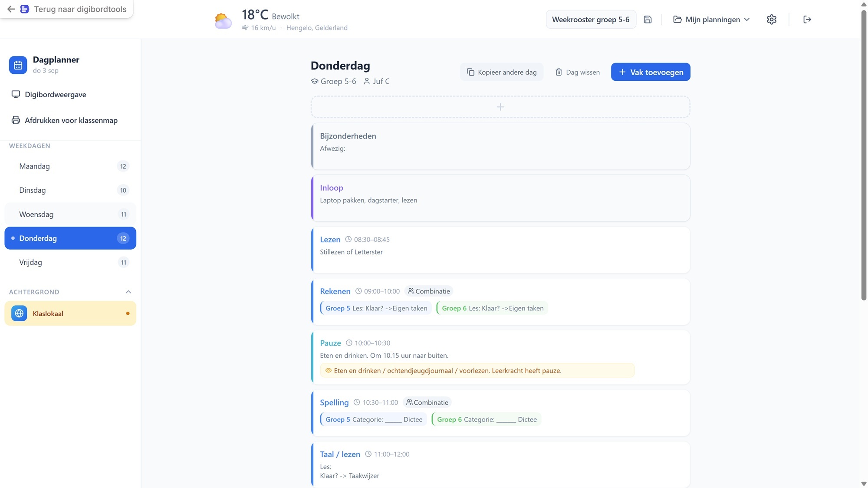Click Dag wissen button
The height and width of the screenshot is (488, 868).
[x=577, y=72]
